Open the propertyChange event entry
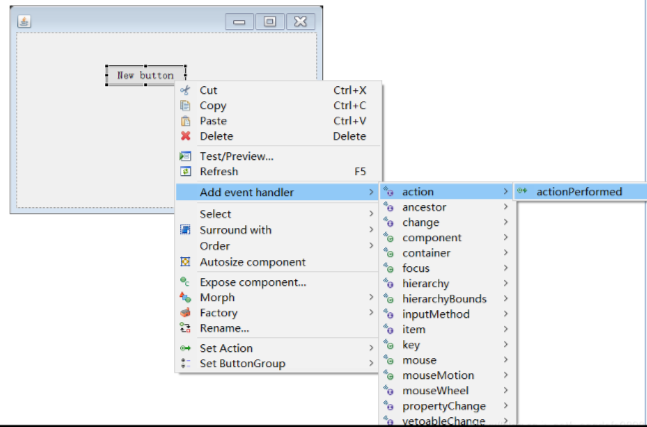The height and width of the screenshot is (427, 647). pos(446,406)
